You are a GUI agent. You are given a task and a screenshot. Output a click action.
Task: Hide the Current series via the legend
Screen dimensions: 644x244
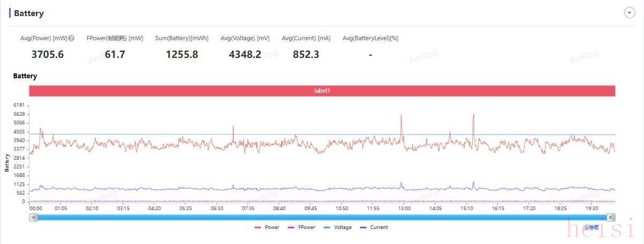pyautogui.click(x=374, y=227)
